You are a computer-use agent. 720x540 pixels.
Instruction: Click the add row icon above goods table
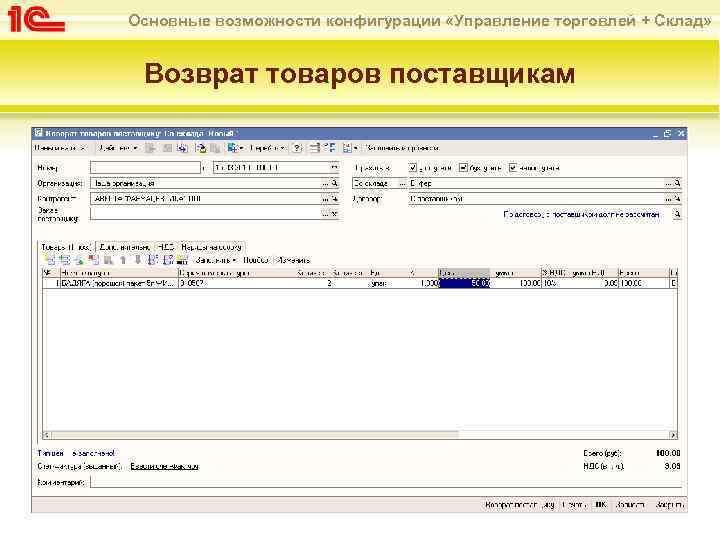[50, 260]
